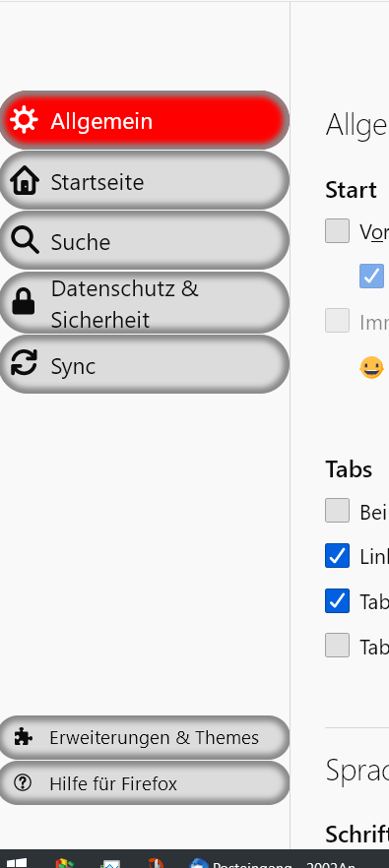Open 'Hilfe für Firefox' text link
Image resolution: width=389 pixels, height=868 pixels.
[x=113, y=783]
